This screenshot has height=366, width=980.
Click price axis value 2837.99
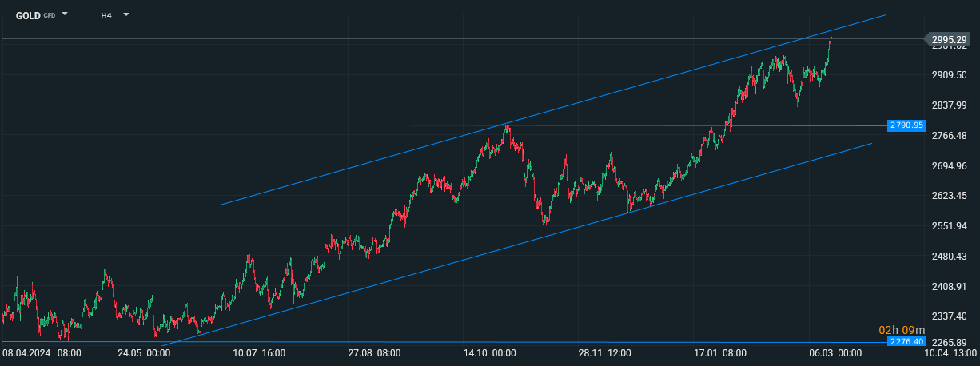click(x=949, y=105)
